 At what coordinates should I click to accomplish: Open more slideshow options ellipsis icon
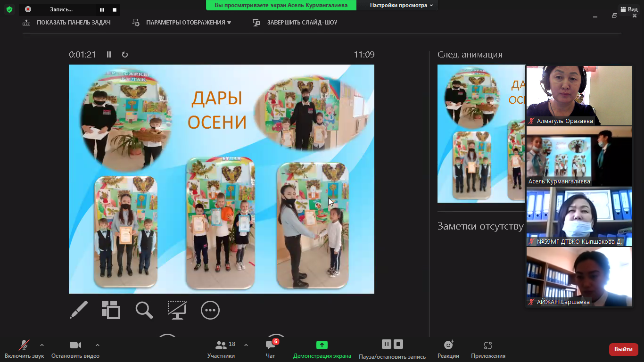click(x=210, y=310)
